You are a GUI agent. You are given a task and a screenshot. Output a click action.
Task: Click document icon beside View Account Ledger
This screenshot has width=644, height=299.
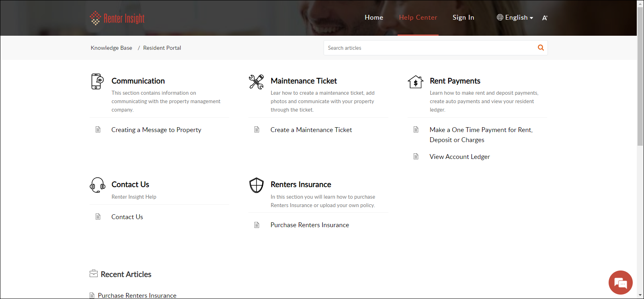[416, 156]
